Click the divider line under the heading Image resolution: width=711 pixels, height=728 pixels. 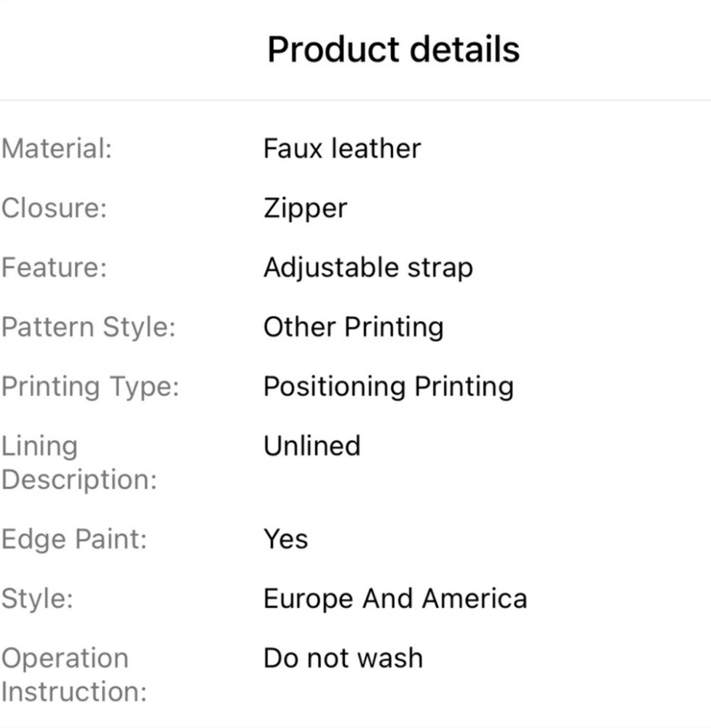coord(355,100)
